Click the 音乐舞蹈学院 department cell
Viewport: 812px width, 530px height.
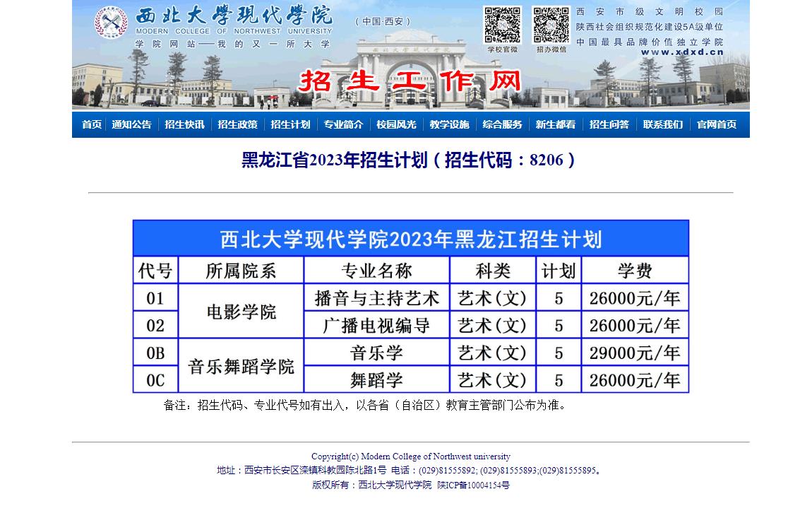pos(241,366)
